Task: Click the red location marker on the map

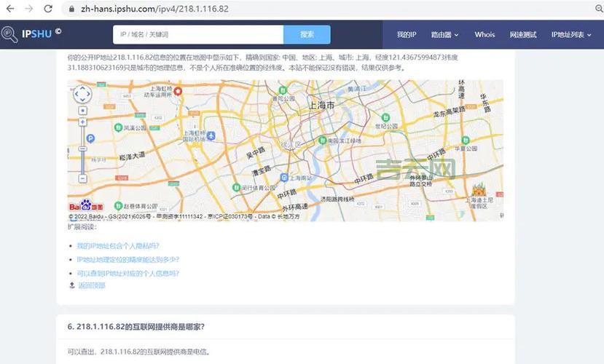Action: pyautogui.click(x=178, y=91)
